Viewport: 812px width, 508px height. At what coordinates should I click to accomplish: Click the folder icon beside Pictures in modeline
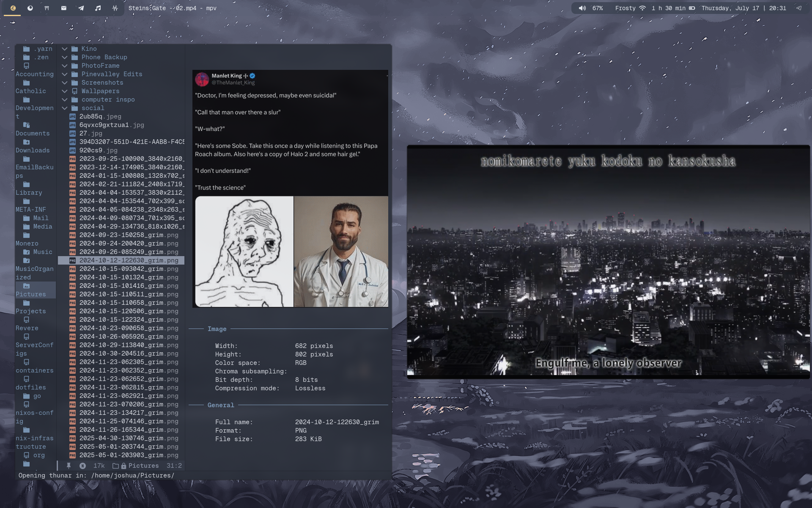[x=115, y=466]
